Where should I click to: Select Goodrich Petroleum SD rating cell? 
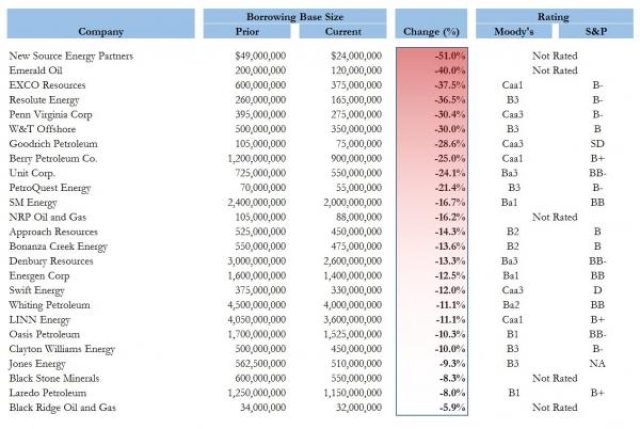coord(597,144)
